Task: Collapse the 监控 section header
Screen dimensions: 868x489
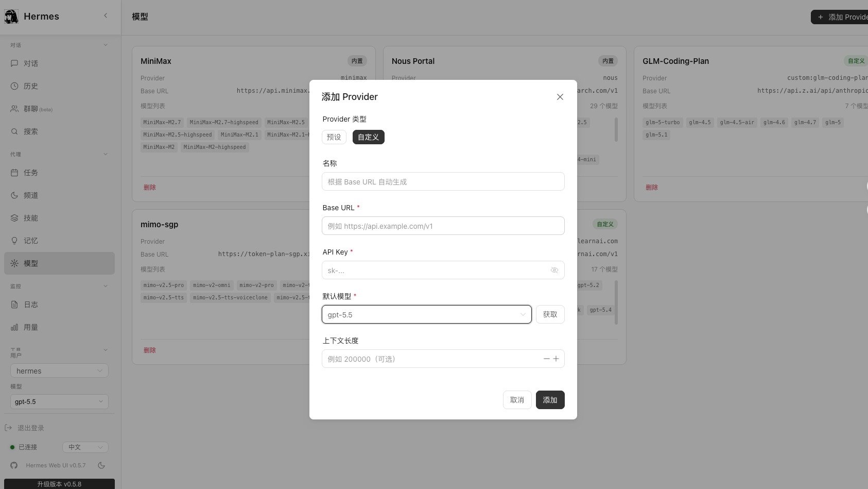Action: 59,286
